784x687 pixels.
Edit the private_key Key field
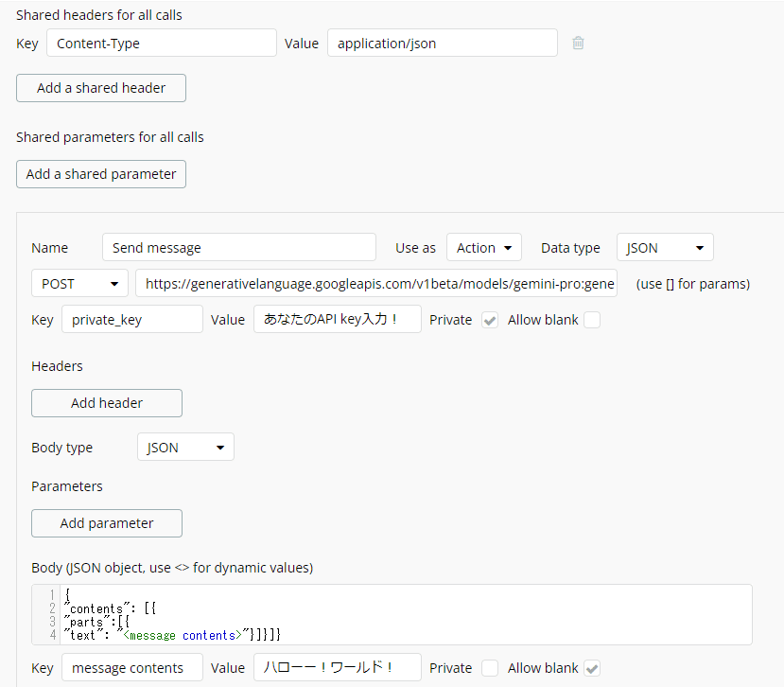132,319
